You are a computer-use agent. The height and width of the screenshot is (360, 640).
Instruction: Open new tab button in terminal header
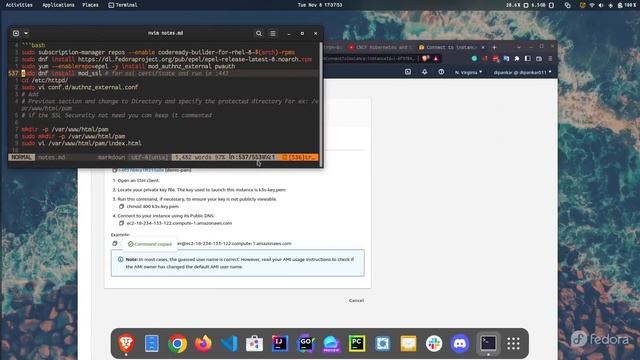tap(16, 33)
